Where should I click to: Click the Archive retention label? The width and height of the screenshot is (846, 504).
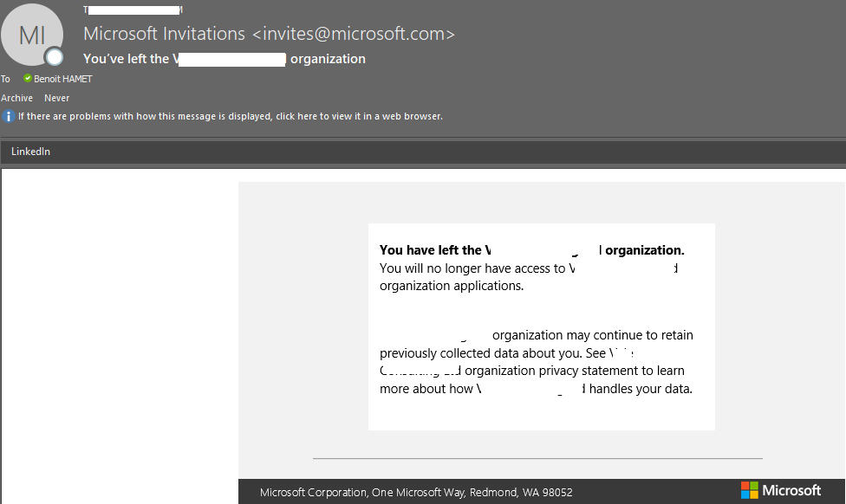[x=16, y=98]
